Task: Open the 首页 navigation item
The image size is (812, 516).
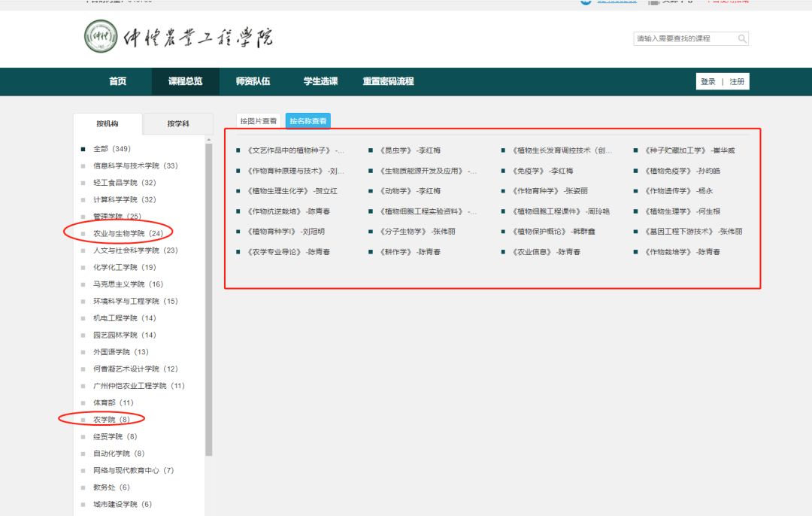Action: (117, 81)
